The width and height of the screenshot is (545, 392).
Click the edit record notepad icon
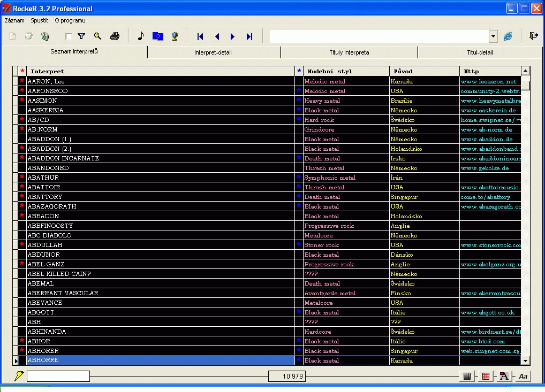click(x=29, y=36)
